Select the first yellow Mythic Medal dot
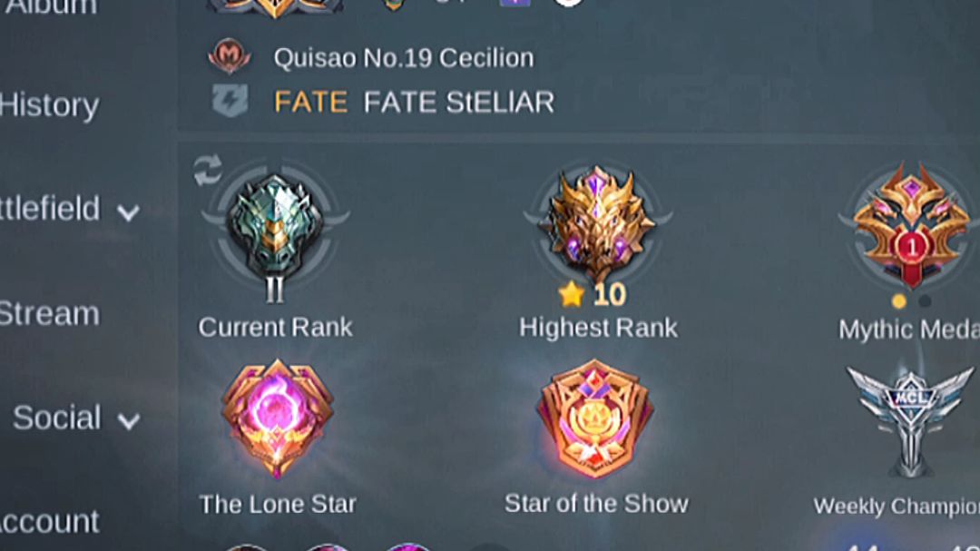Screen dimensions: 980x551 (x=899, y=302)
